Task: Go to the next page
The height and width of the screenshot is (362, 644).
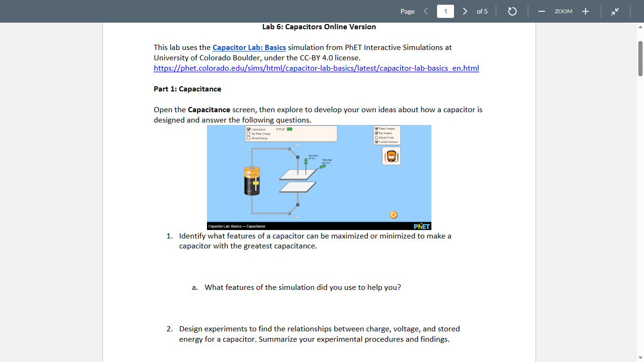Action: (465, 11)
